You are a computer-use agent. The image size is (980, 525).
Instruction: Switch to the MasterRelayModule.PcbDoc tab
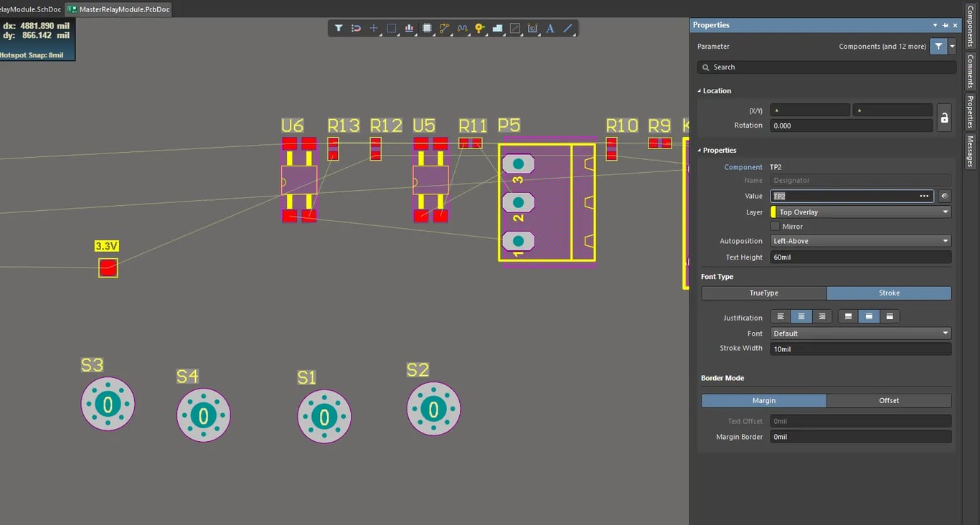tap(119, 9)
